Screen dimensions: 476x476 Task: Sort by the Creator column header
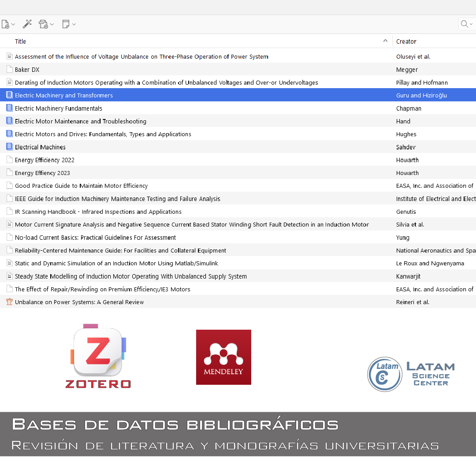tap(406, 41)
